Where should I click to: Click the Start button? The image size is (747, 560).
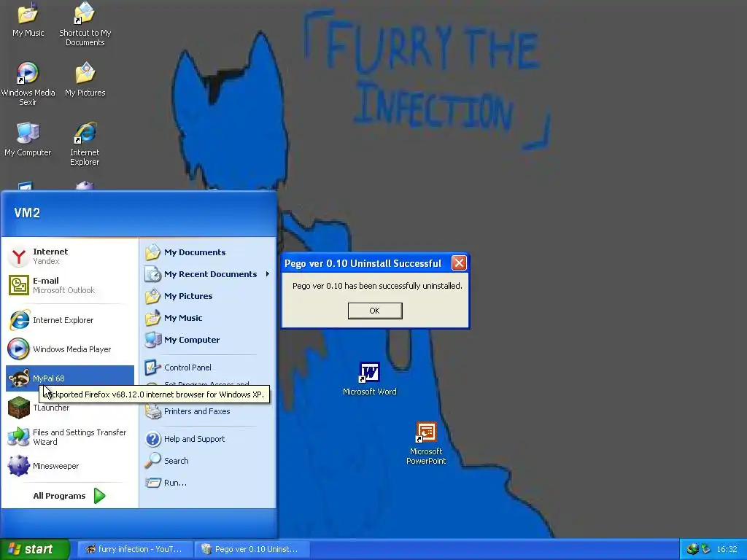coord(35,549)
